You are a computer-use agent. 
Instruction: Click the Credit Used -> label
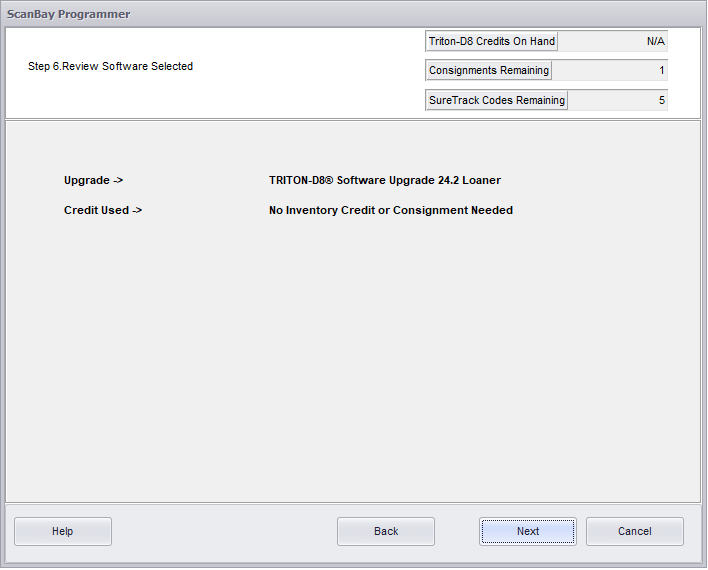[102, 210]
